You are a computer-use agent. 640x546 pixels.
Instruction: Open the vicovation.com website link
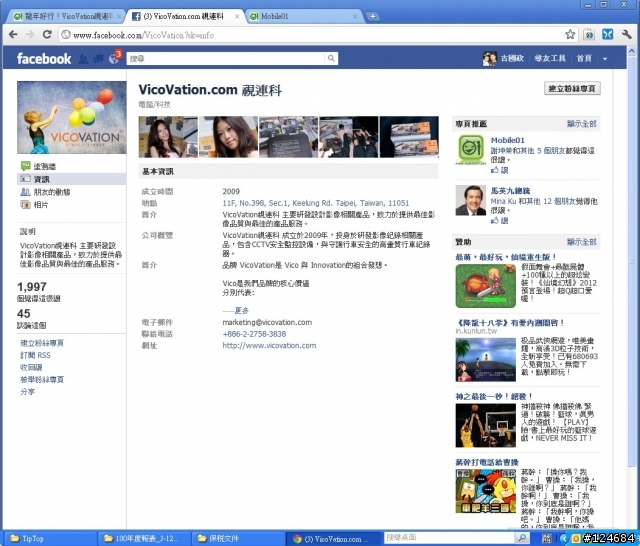(269, 345)
